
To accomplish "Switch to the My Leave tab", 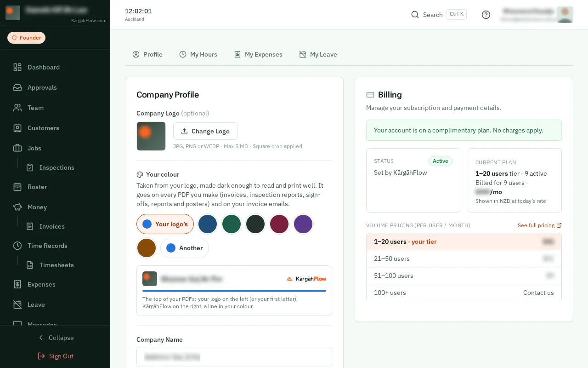I will pos(318,54).
